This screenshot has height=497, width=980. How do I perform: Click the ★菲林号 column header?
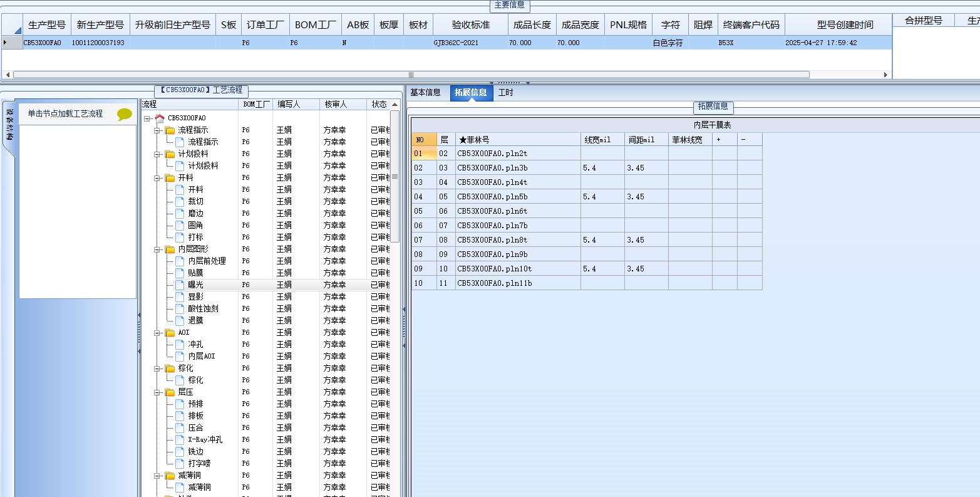click(518, 139)
